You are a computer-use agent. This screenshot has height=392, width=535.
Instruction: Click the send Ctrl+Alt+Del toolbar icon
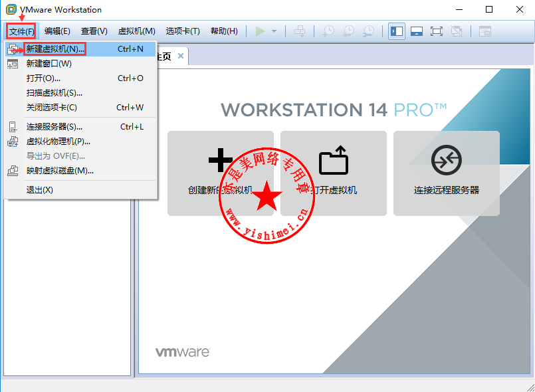pyautogui.click(x=300, y=31)
